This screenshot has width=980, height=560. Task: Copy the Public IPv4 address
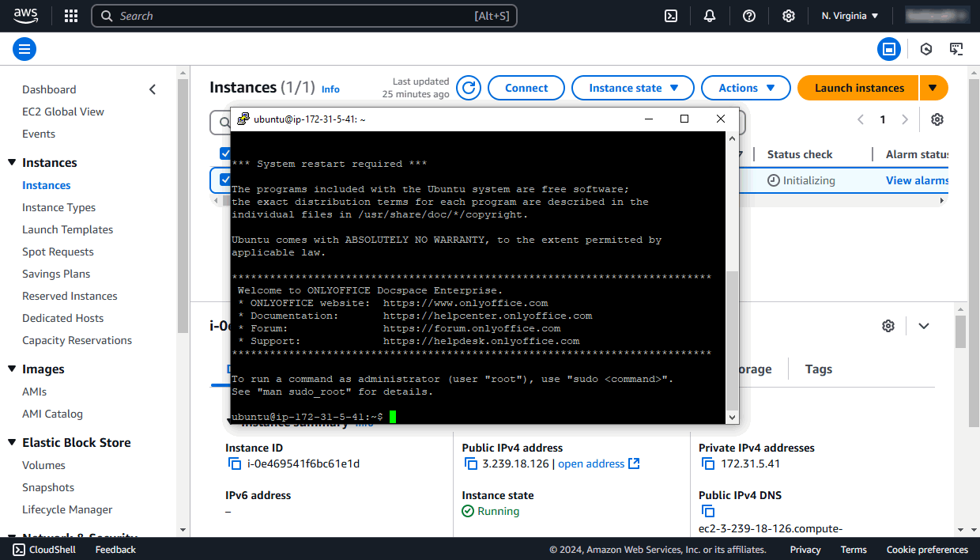click(472, 464)
